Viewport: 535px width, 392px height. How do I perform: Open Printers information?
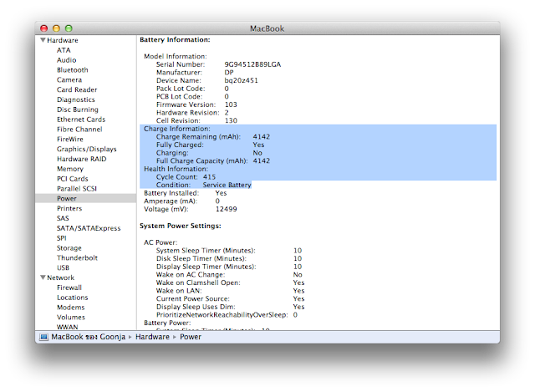click(69, 208)
